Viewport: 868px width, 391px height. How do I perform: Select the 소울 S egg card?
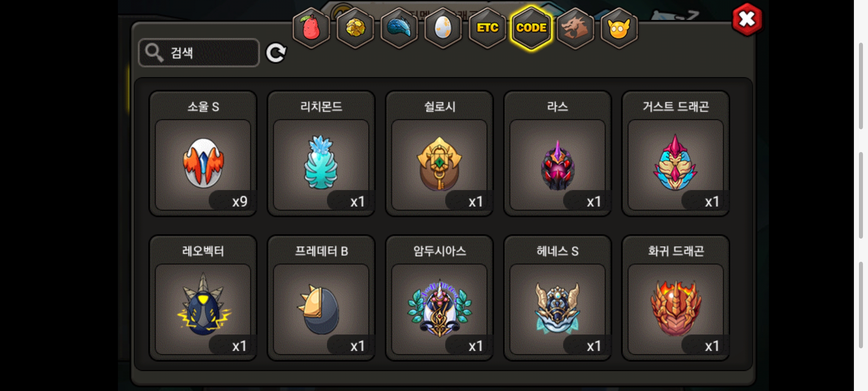203,154
